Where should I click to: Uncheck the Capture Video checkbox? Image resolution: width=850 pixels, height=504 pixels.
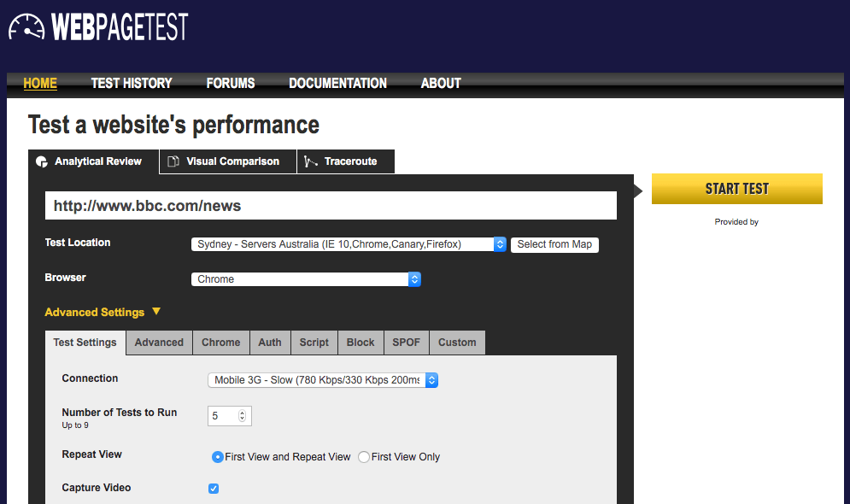(x=214, y=489)
